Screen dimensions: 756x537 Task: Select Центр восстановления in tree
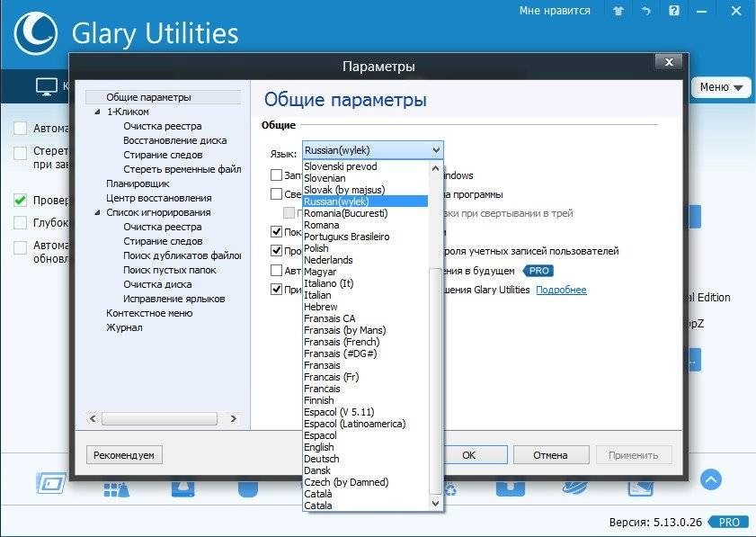(x=158, y=198)
